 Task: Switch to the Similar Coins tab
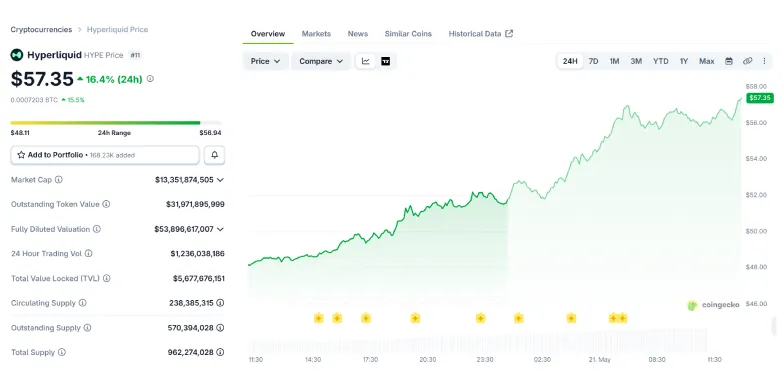[408, 34]
